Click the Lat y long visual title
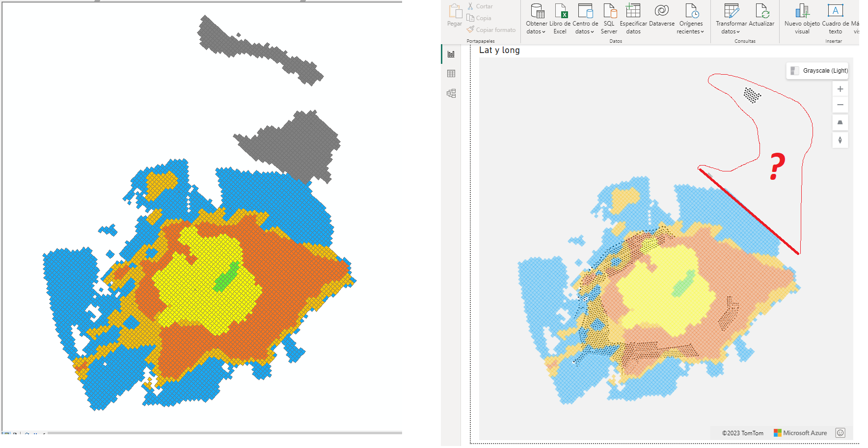This screenshot has width=868, height=448. point(499,50)
